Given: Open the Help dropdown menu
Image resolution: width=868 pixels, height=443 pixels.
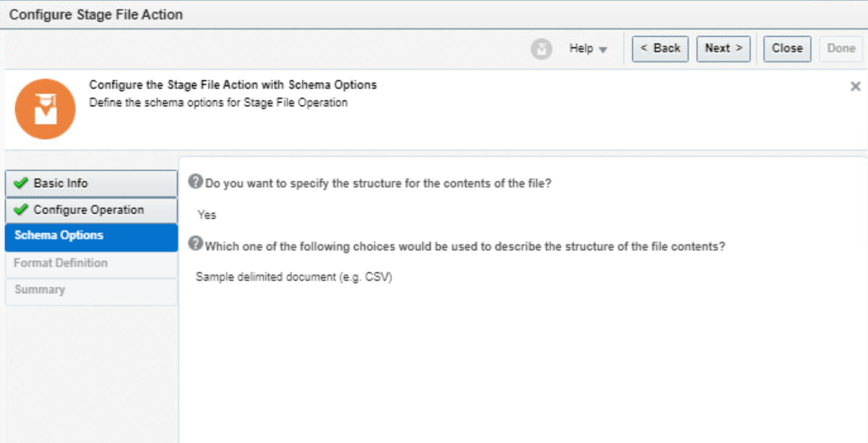Looking at the screenshot, I should point(588,49).
